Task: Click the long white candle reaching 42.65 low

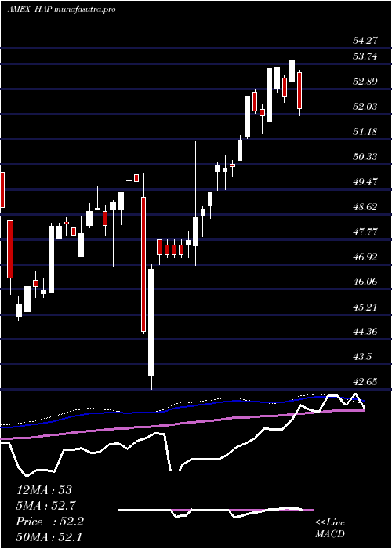Action: coord(151,322)
